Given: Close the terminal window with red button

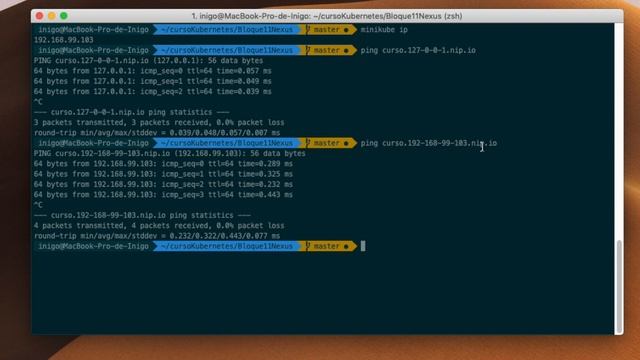Looking at the screenshot, I should (x=39, y=16).
